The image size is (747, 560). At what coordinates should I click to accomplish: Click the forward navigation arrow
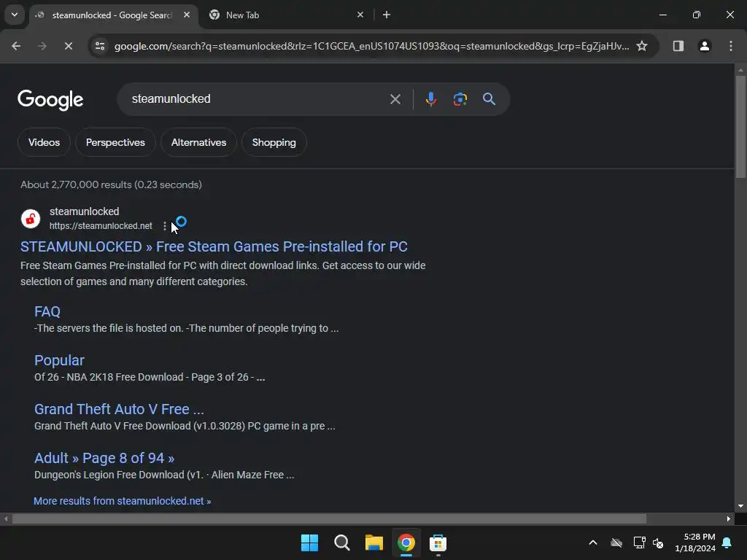pyautogui.click(x=42, y=46)
